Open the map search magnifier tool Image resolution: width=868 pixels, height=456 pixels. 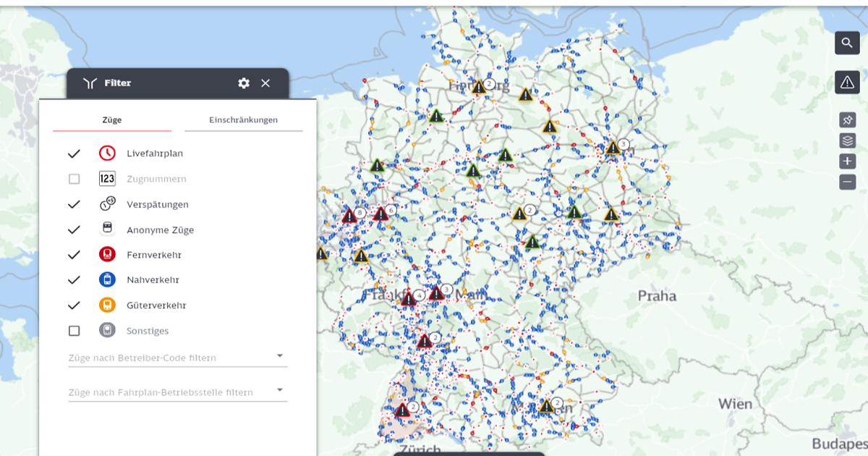pos(847,43)
